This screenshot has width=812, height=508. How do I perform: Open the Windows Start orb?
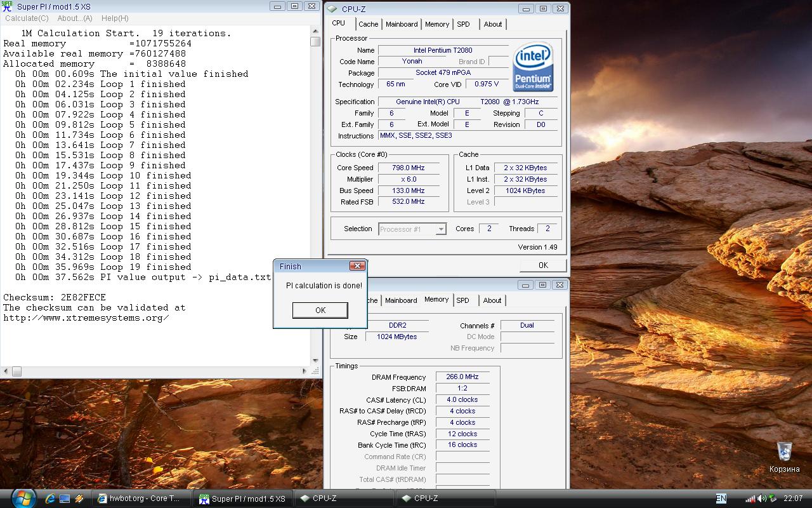[x=22, y=498]
